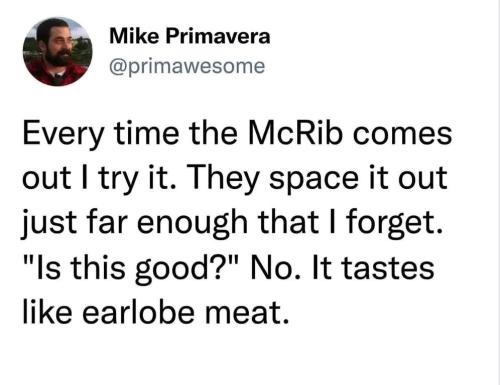Click the word "Every" starting the tweet
This screenshot has width=500, height=385.
tap(63, 136)
